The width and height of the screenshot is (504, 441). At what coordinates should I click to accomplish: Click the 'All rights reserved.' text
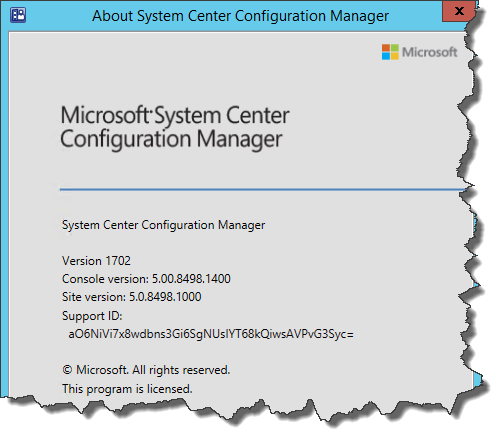pyautogui.click(x=181, y=370)
